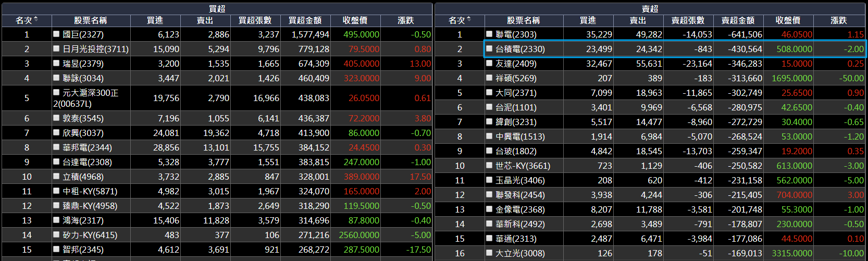Click 買超金額 column header

click(305, 20)
